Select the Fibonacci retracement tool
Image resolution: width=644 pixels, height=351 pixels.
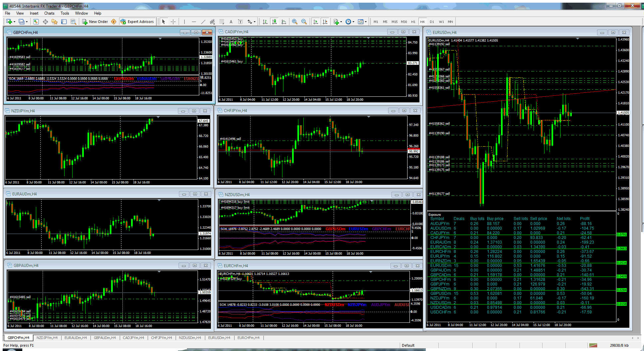tap(222, 22)
